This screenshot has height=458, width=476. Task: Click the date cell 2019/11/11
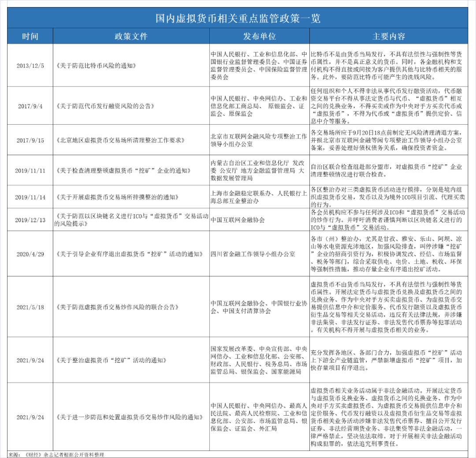click(x=29, y=170)
